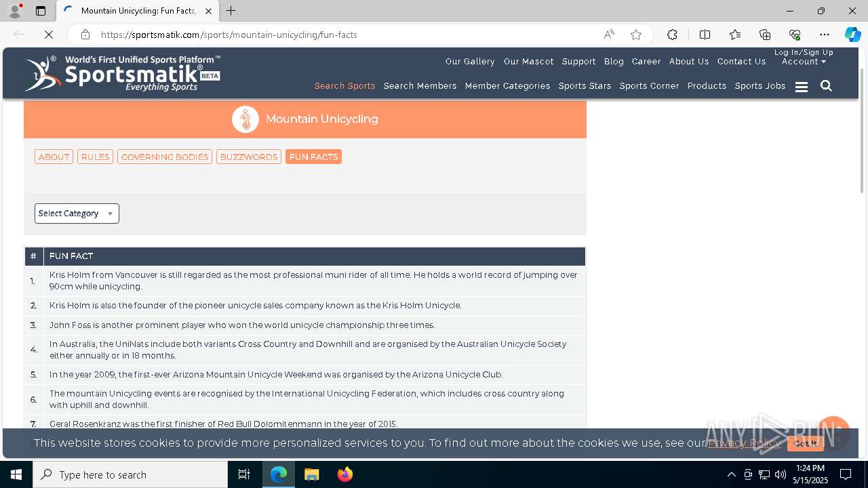Open Sports Stars menu item

(x=585, y=86)
